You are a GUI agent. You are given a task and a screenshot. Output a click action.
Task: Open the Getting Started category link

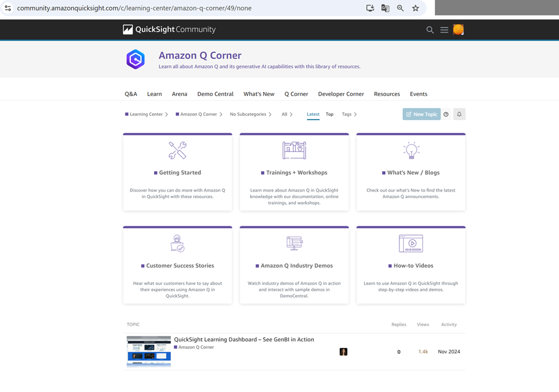[178, 173]
